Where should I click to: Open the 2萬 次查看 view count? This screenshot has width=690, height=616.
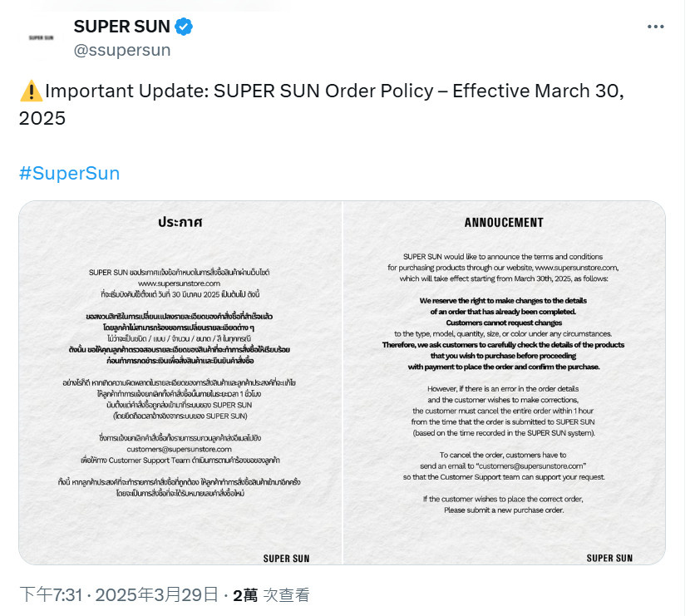pos(271,595)
